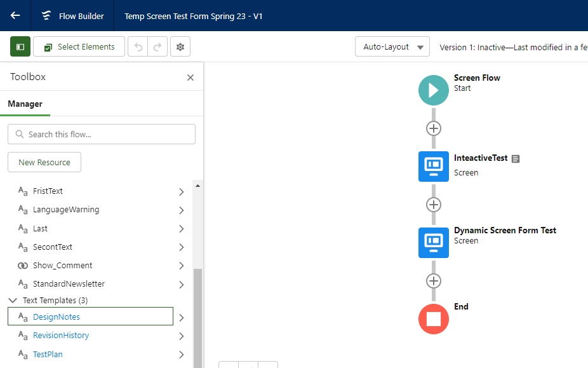Select the Last resource
Viewport: 588px width, 368px height.
click(40, 228)
